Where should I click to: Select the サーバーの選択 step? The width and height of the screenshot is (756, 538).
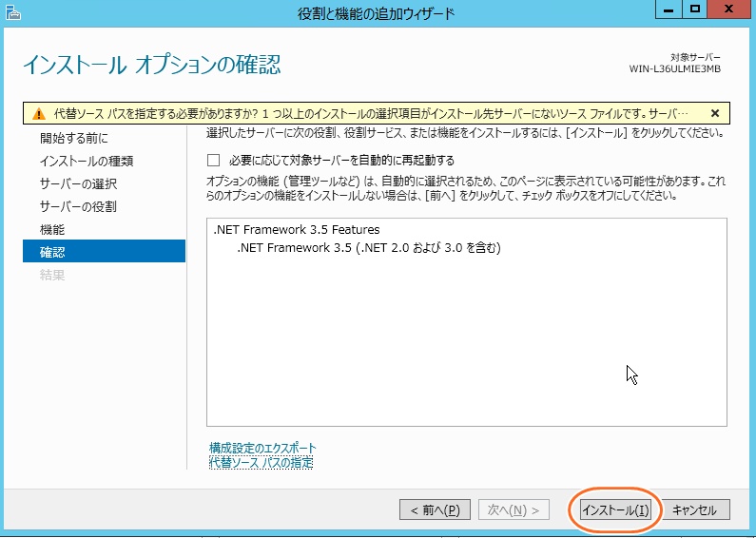pyautogui.click(x=78, y=183)
